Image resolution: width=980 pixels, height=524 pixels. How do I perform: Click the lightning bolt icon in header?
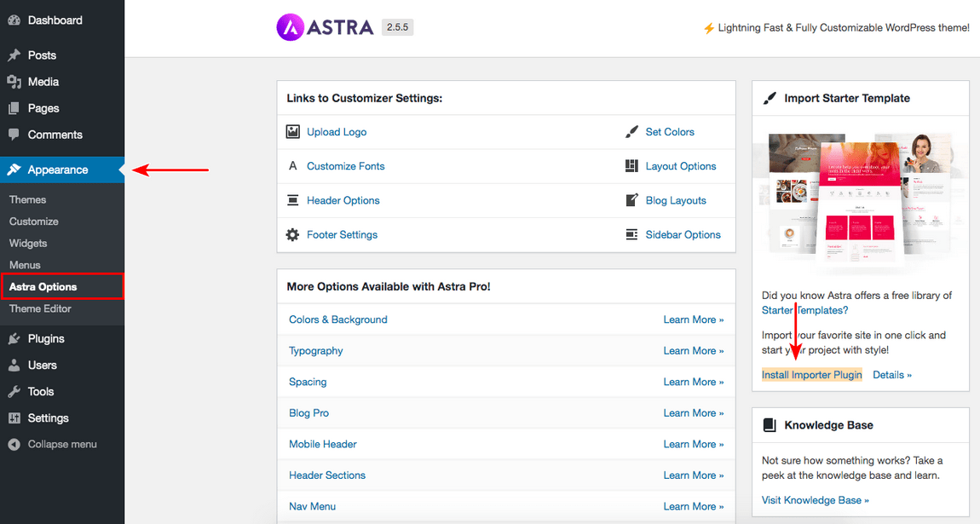tap(709, 28)
